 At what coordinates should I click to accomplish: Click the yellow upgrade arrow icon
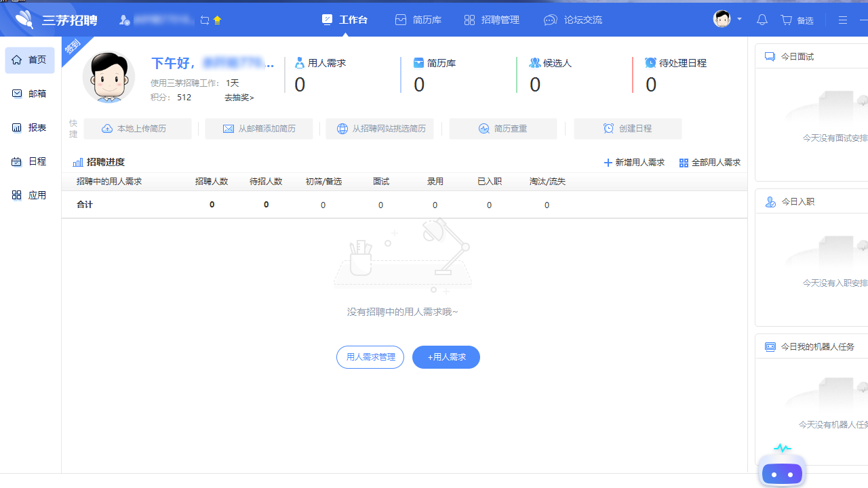point(217,20)
